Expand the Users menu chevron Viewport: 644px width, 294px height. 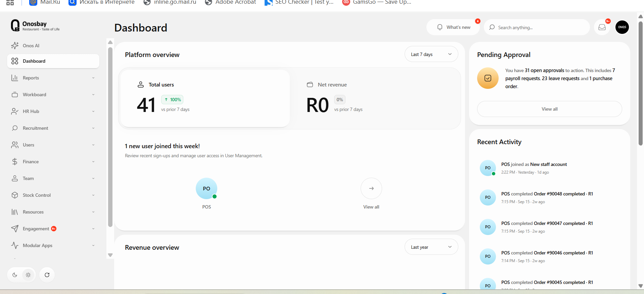[x=93, y=145]
